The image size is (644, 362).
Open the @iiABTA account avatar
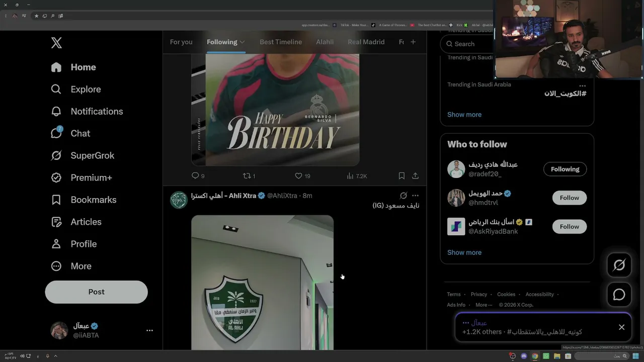(59, 330)
